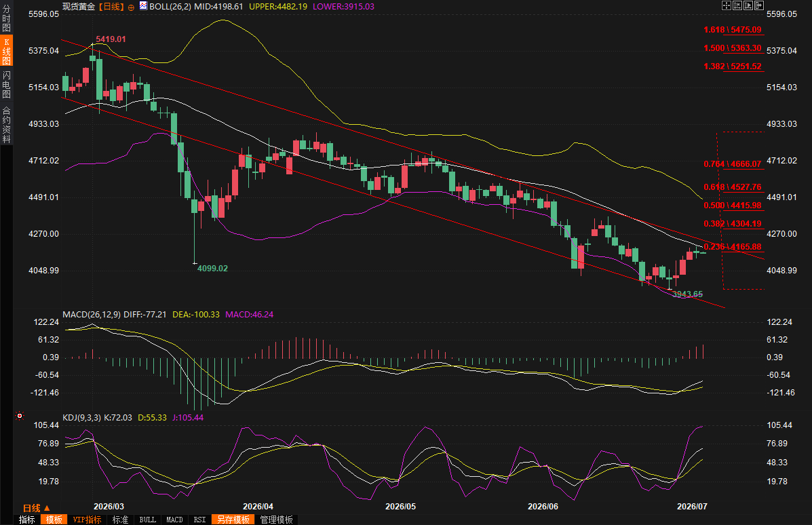
Task: Open 管理模板 template manager
Action: click(277, 520)
